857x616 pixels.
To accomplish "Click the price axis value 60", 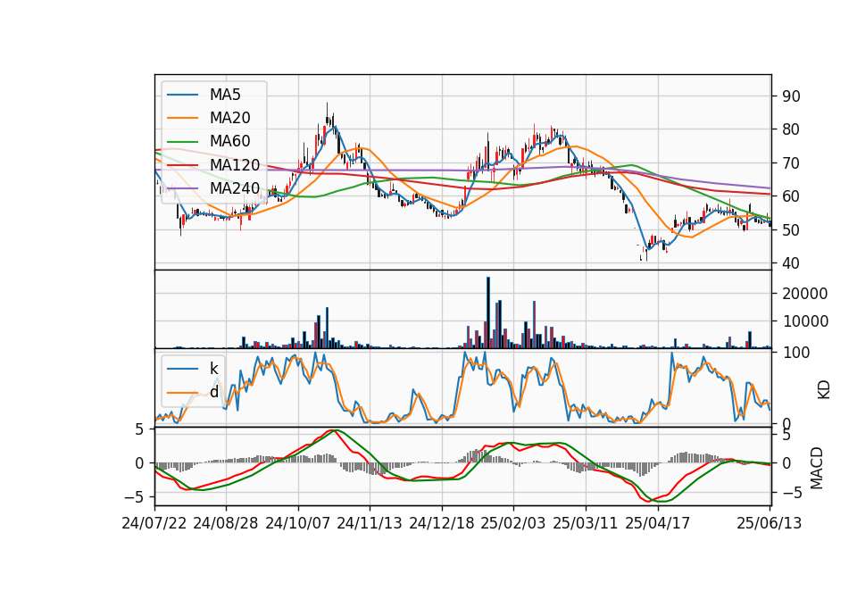I will (792, 196).
